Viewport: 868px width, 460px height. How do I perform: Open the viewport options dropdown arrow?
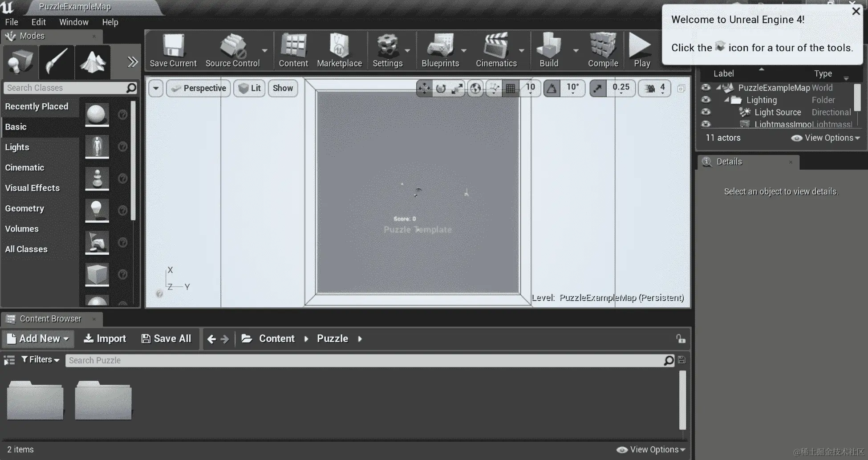tap(156, 88)
